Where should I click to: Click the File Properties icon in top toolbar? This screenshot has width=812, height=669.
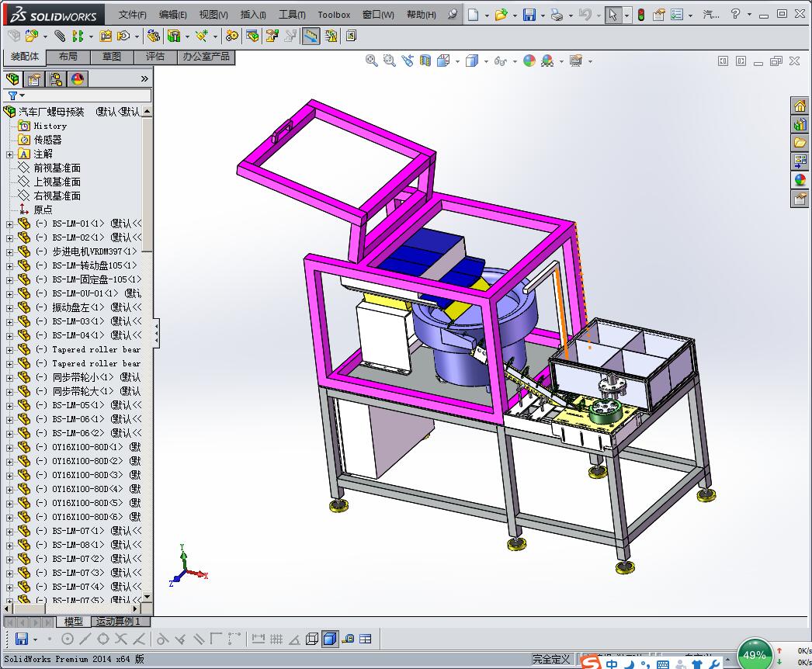tap(659, 15)
